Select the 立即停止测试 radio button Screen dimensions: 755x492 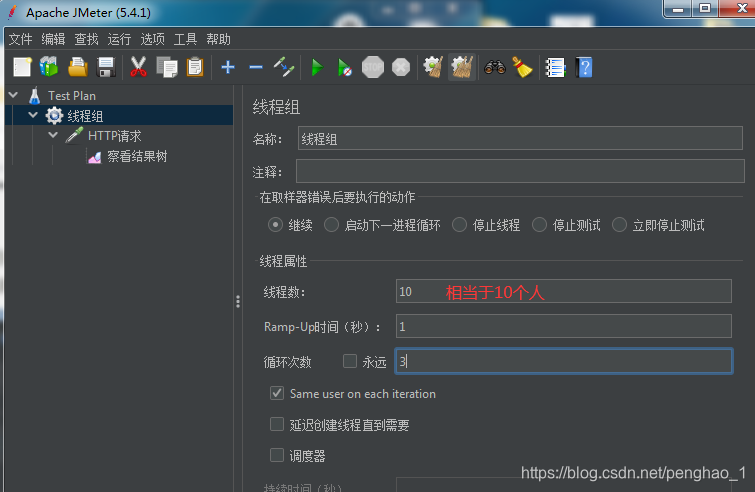point(619,225)
